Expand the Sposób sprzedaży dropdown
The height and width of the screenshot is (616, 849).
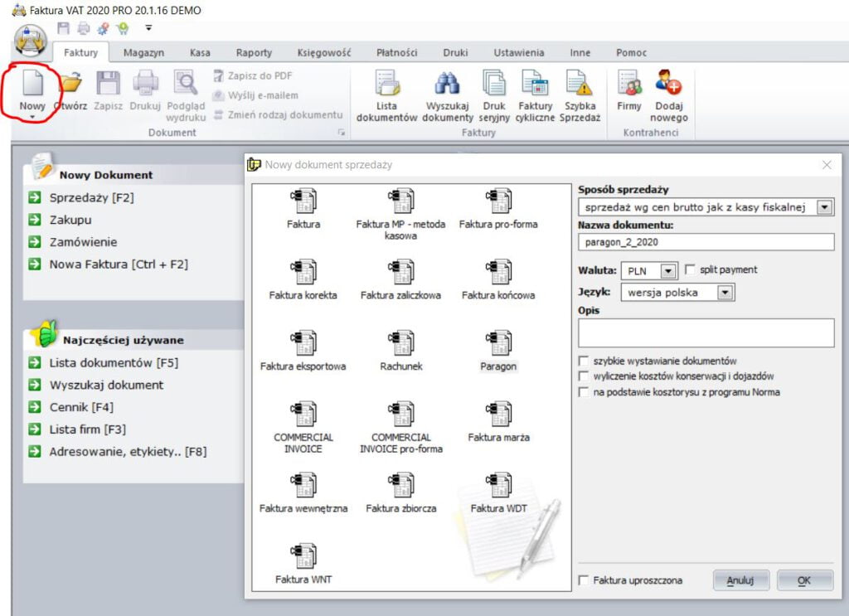point(824,207)
